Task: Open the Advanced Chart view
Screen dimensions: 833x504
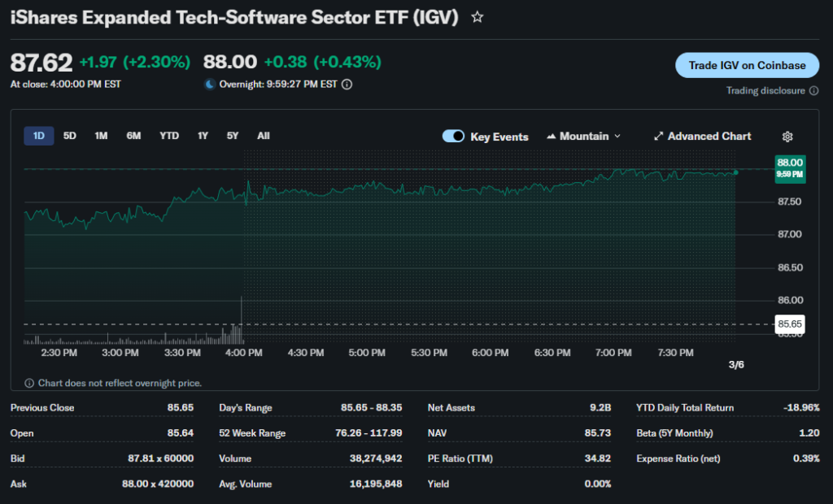Action: 702,137
